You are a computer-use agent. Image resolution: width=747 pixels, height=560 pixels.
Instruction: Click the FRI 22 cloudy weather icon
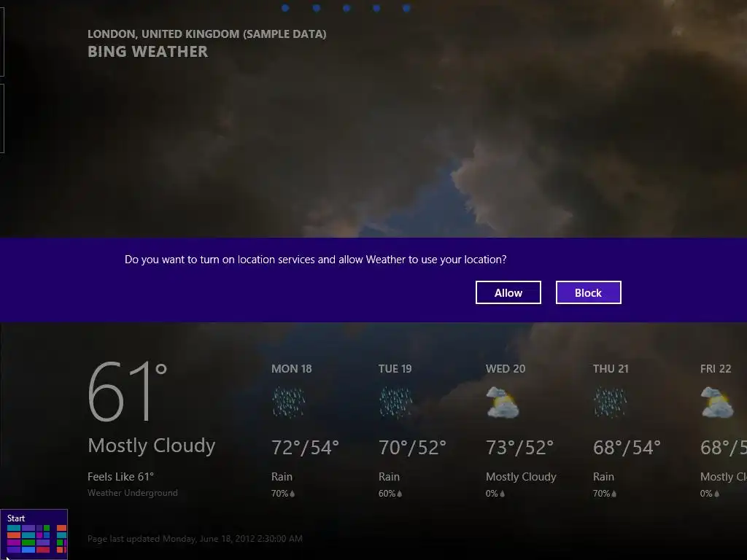(717, 402)
